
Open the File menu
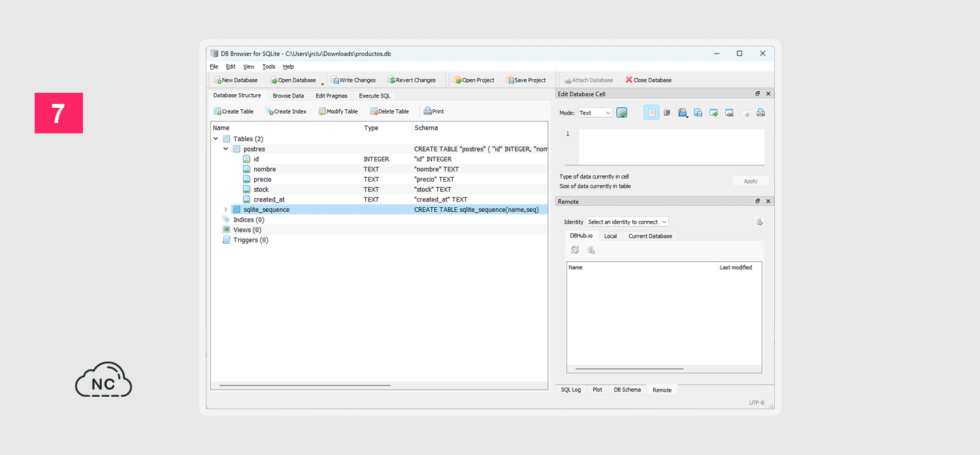point(214,67)
